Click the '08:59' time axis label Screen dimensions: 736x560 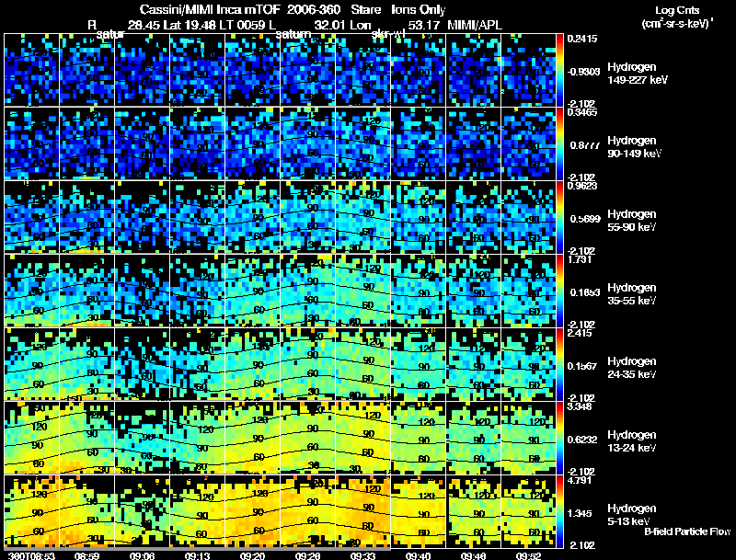tap(87, 555)
